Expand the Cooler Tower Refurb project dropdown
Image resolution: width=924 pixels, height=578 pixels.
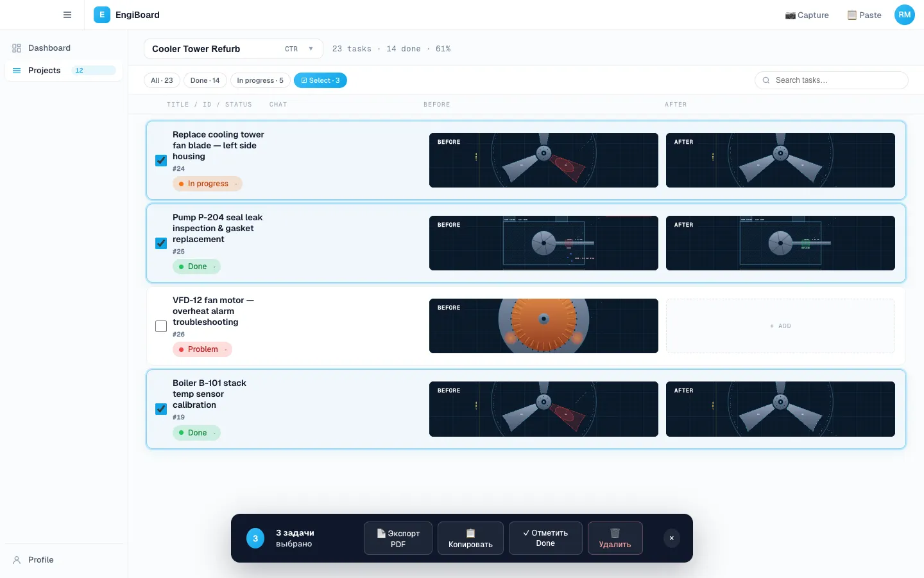pos(234,49)
